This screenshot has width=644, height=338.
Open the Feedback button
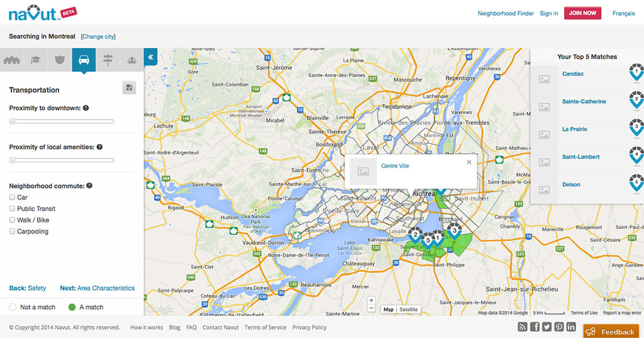click(611, 331)
